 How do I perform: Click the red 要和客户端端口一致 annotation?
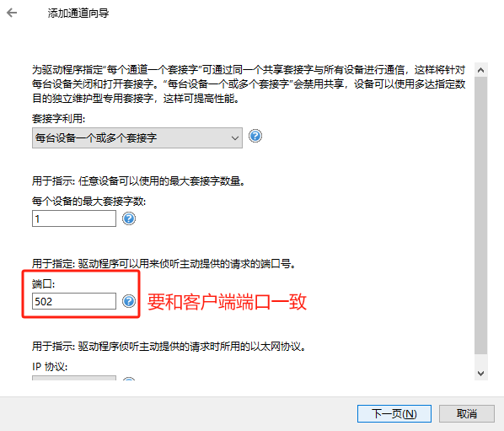click(227, 302)
